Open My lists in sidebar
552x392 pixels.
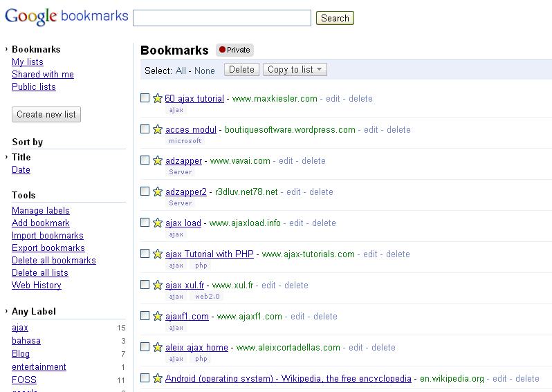28,62
